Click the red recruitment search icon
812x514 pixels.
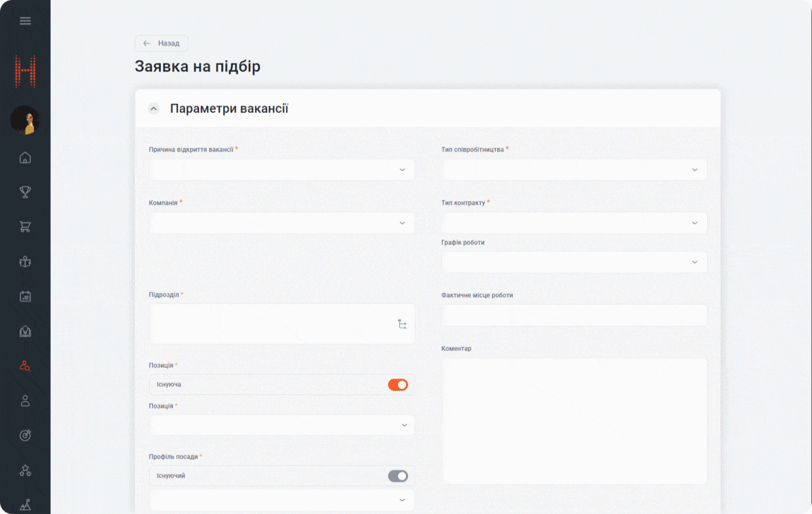click(25, 366)
